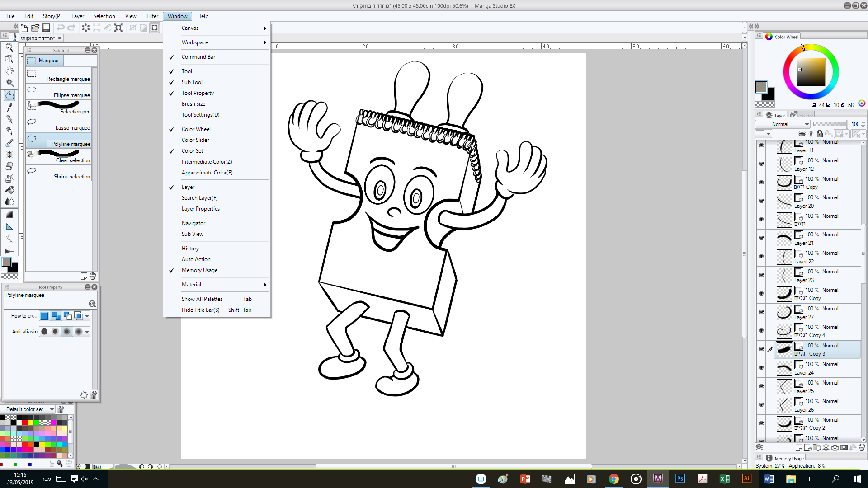
Task: Activate the Eraser tool
Action: [x=9, y=166]
